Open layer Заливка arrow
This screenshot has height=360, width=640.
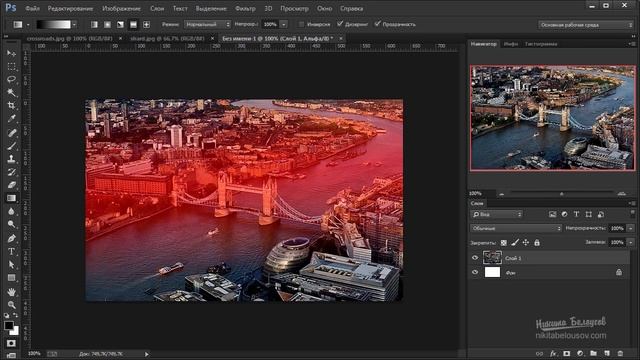point(631,243)
